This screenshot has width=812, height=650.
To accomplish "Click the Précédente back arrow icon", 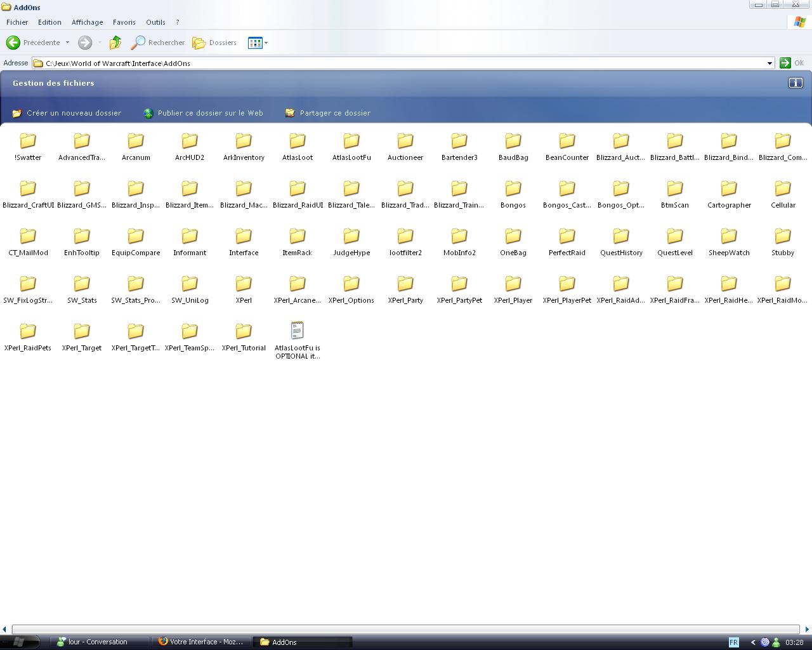I will [13, 43].
